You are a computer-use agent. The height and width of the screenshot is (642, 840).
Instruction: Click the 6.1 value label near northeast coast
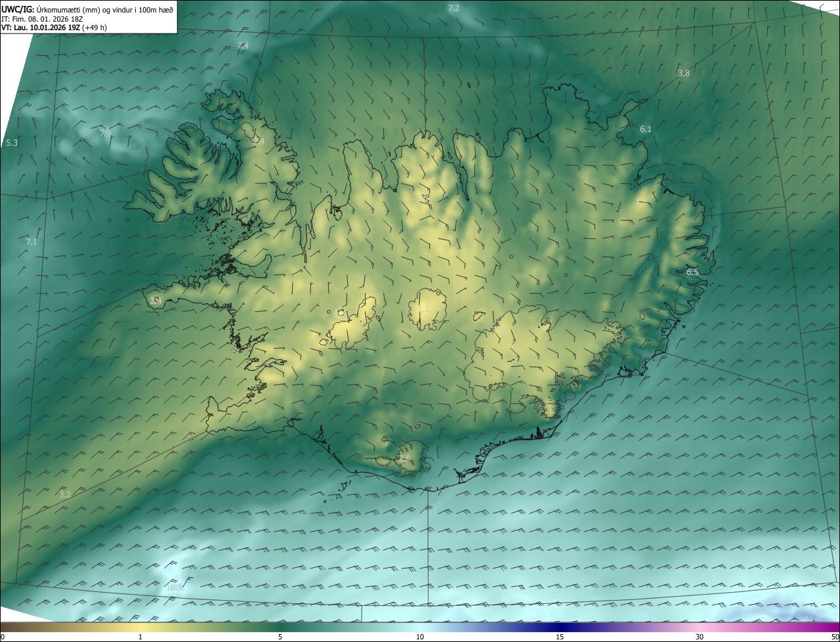pos(646,129)
